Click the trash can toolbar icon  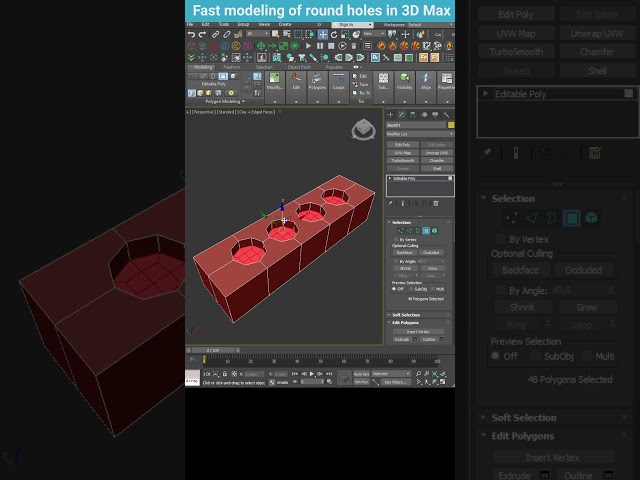pyautogui.click(x=354, y=46)
